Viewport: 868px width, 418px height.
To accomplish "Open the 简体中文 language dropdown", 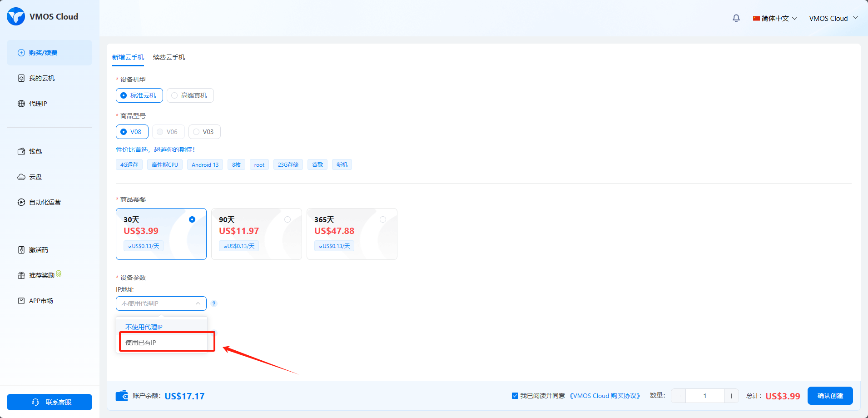I will coord(775,18).
